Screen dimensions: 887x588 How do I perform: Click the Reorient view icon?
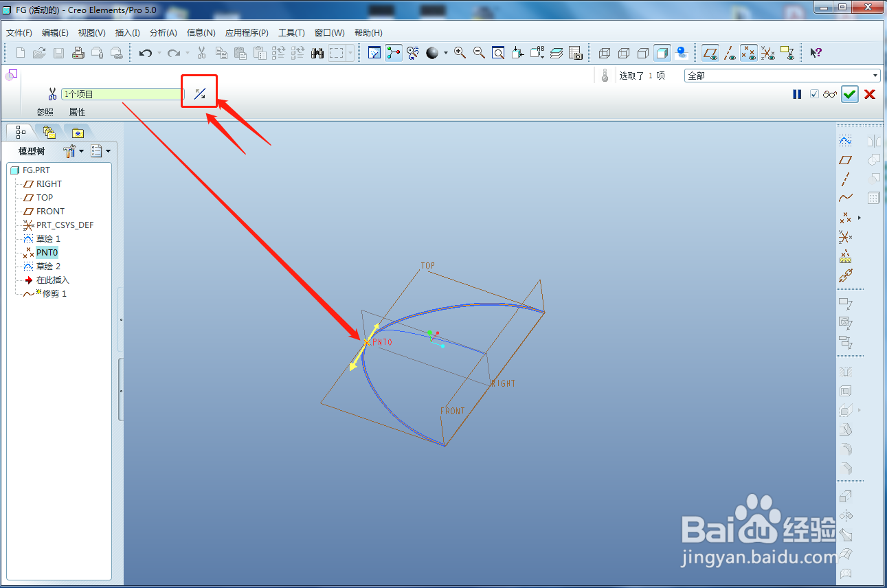[518, 53]
